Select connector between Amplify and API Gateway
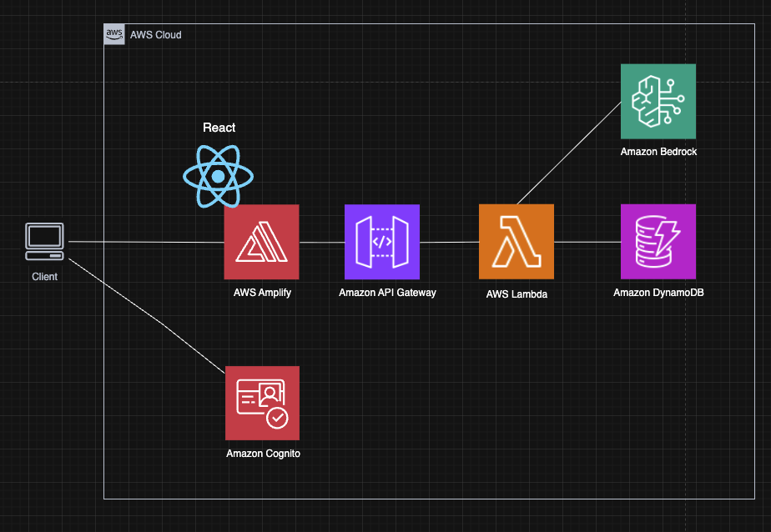Viewport: 771px width, 532px height. tap(322, 242)
